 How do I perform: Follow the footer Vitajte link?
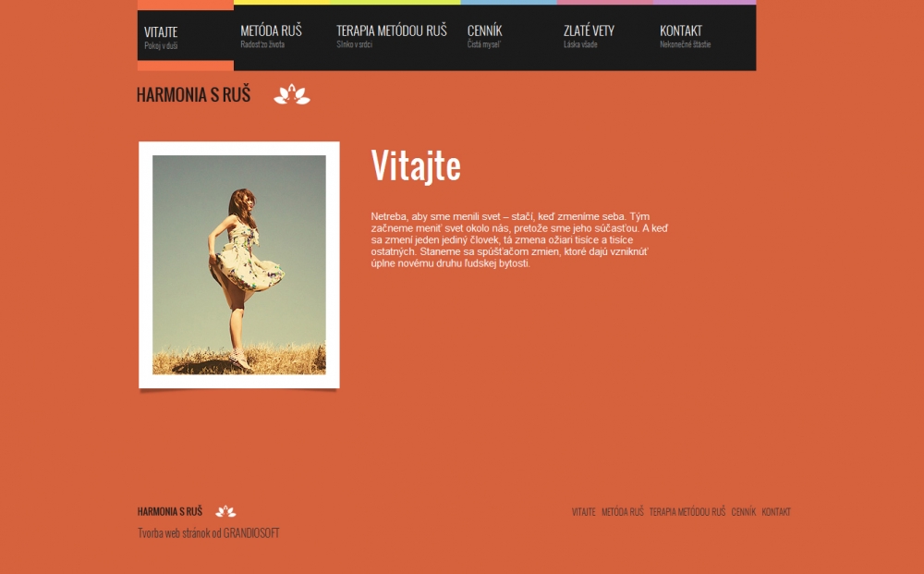[583, 512]
